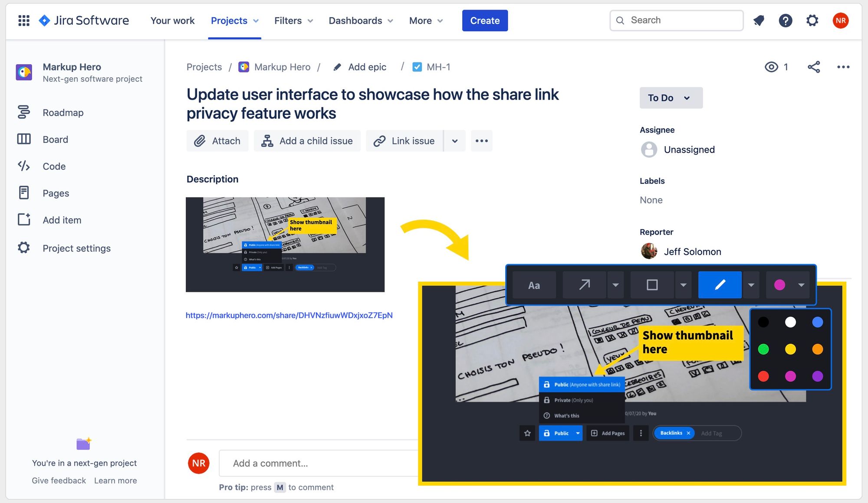Open the Filters menu item
868x503 pixels.
click(x=293, y=20)
